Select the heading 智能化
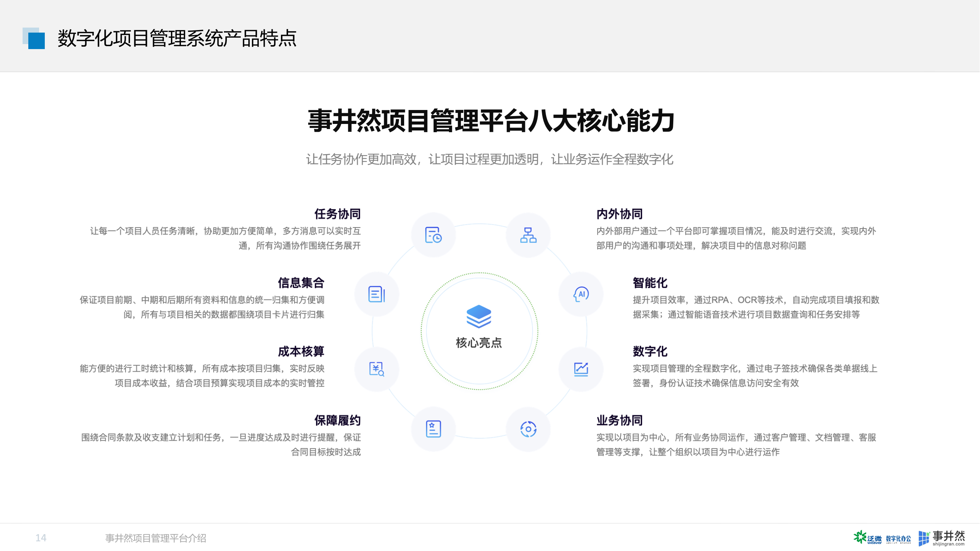This screenshot has width=980, height=551. pyautogui.click(x=650, y=283)
